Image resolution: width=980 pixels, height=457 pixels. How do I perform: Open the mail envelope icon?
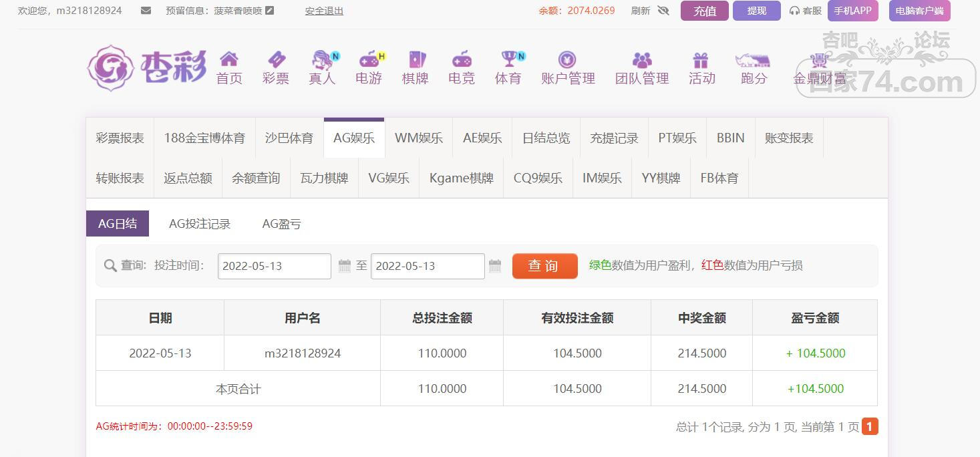click(146, 11)
